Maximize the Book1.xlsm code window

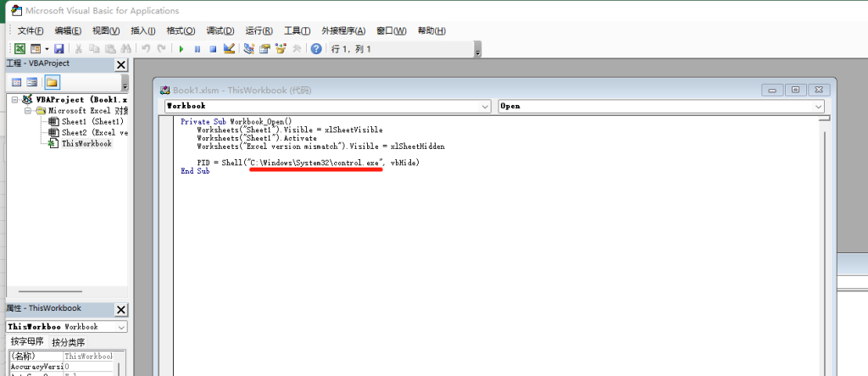(795, 90)
